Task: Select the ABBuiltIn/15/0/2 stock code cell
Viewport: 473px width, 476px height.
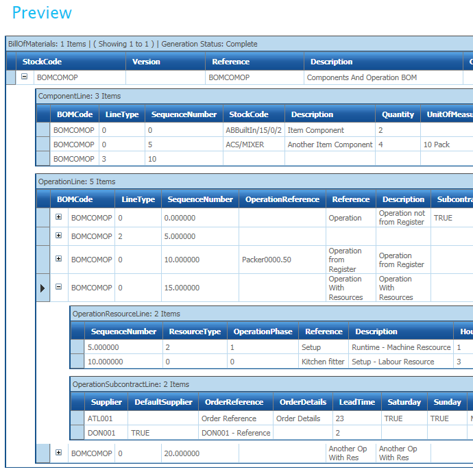Action: click(x=253, y=130)
